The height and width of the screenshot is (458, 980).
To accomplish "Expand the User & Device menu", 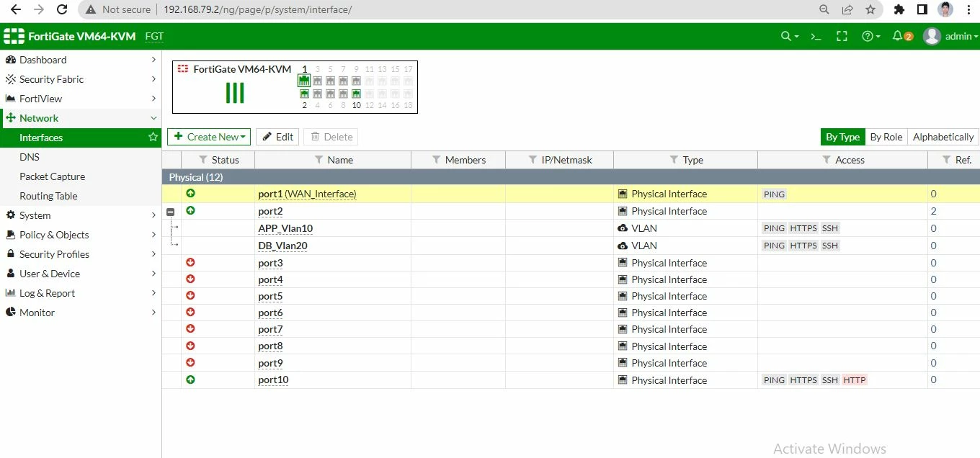I will point(81,274).
